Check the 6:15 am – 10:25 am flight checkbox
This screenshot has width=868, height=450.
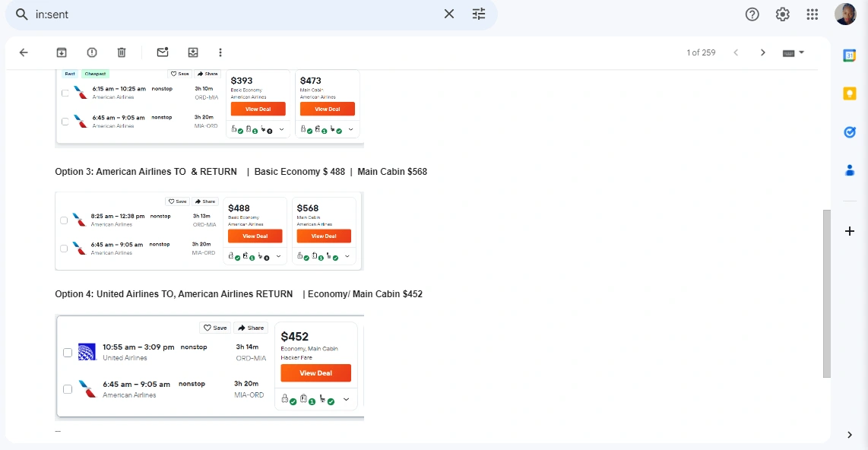(x=65, y=93)
